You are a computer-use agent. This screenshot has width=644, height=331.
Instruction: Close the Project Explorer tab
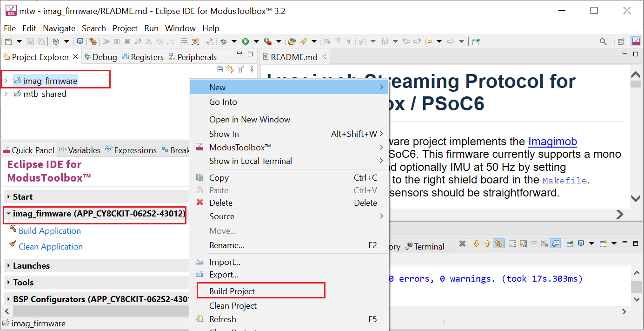[x=75, y=57]
